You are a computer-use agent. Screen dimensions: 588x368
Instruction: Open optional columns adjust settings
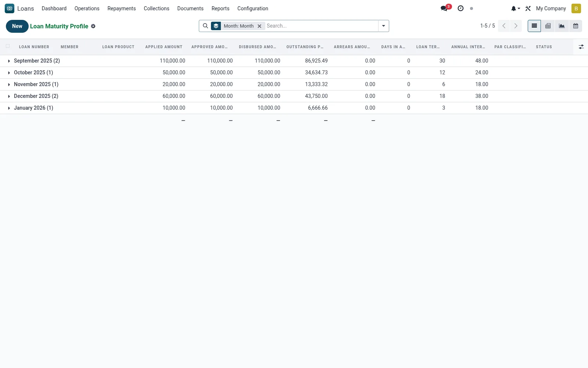[581, 47]
